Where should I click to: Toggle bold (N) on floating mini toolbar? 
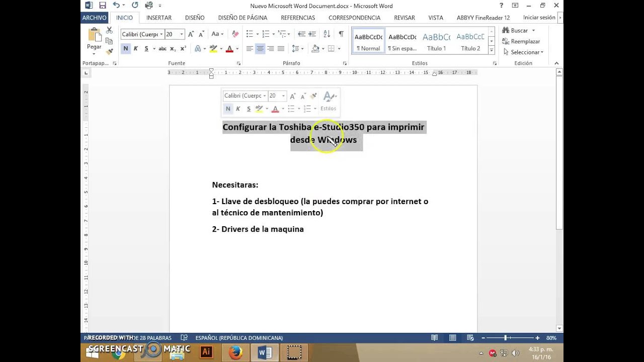pos(228,109)
